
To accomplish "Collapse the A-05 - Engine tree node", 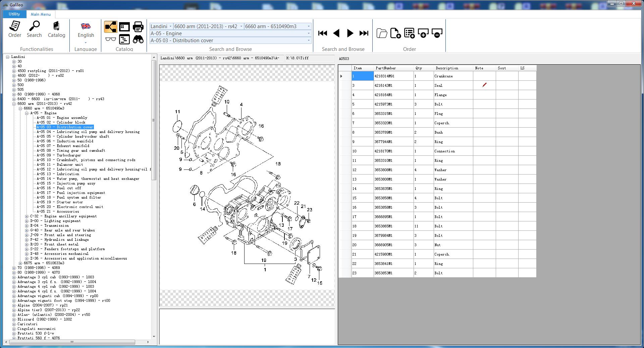I will coord(27,113).
